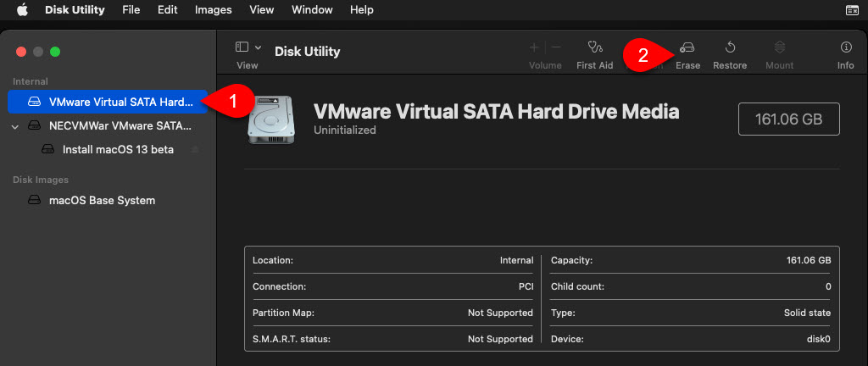Select macOS Base System disk image
Viewport: 868px width, 366px height.
tap(102, 200)
